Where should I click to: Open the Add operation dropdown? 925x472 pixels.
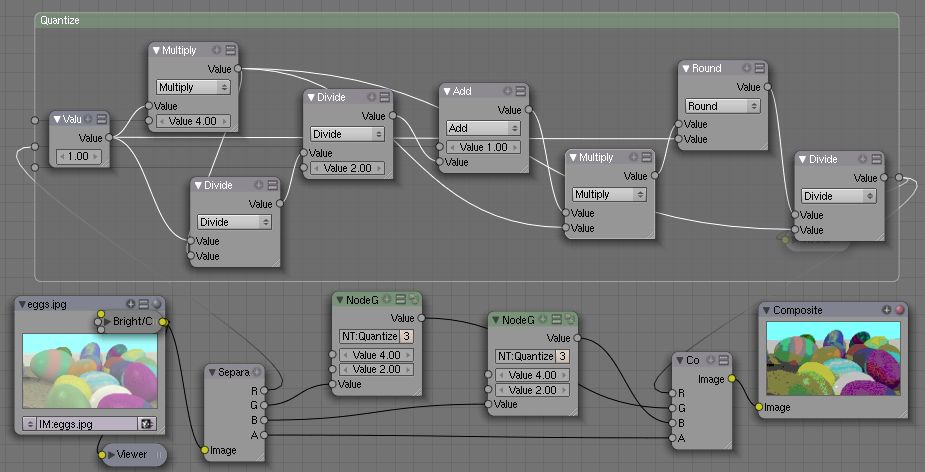[483, 128]
